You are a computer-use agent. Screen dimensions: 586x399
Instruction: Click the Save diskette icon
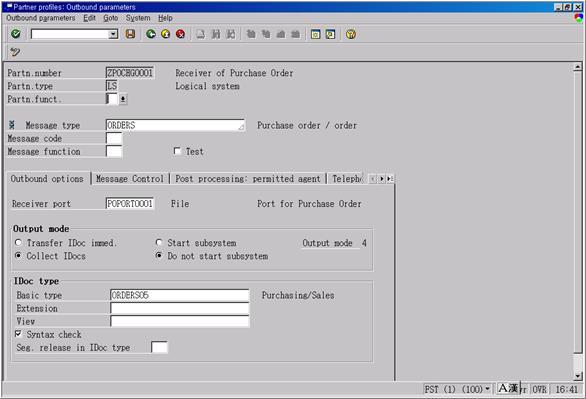(130, 34)
